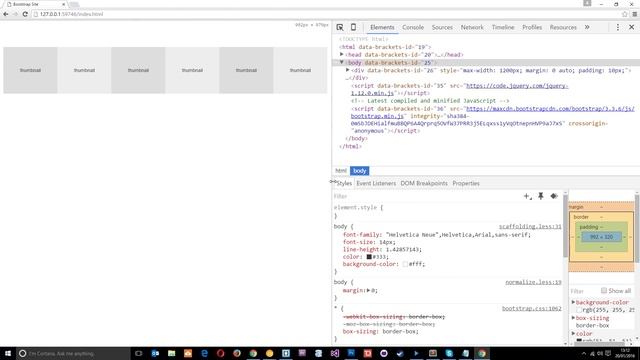640x360 pixels.
Task: Reload the page with refresh icon
Action: [25, 14]
